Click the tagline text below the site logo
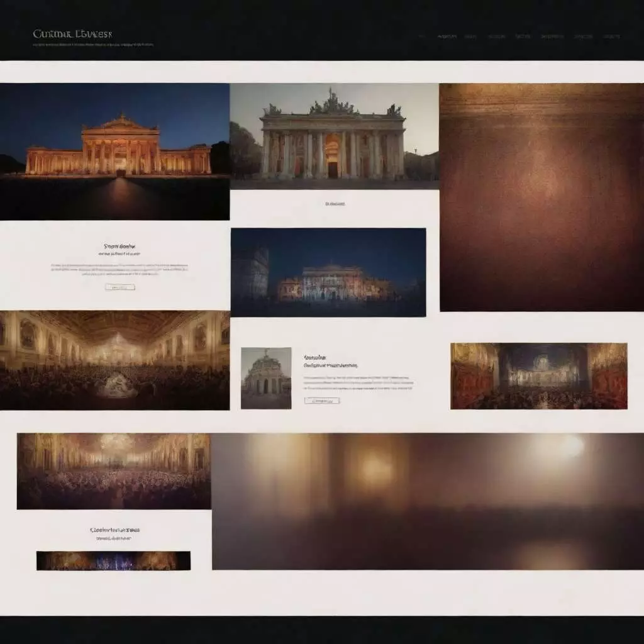Viewport: 644px width, 644px height. pyautogui.click(x=93, y=45)
